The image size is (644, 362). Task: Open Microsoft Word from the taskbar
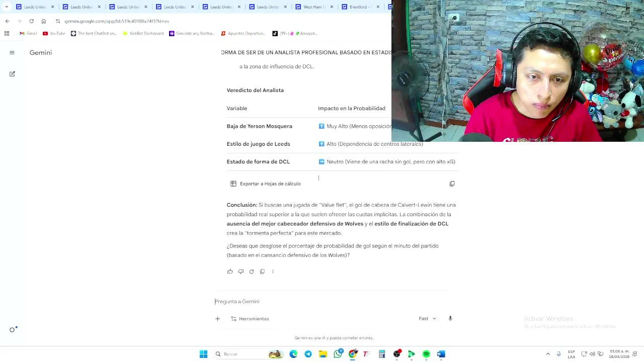coord(441,354)
